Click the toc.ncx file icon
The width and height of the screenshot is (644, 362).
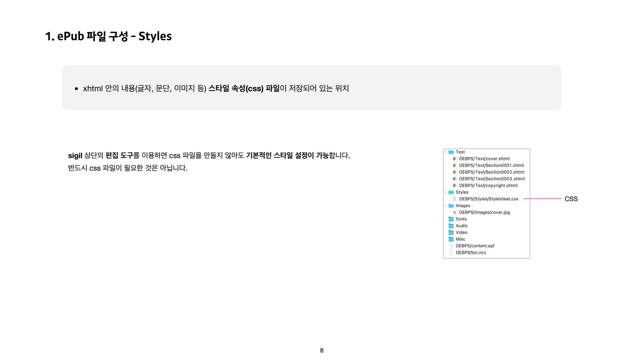pos(451,253)
